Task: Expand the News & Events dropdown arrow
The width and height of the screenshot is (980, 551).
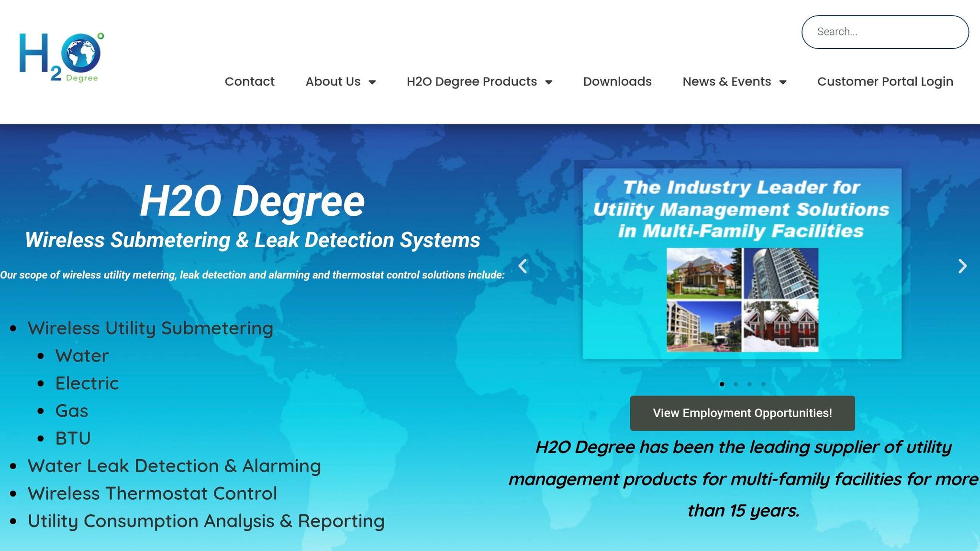Action: pos(783,82)
